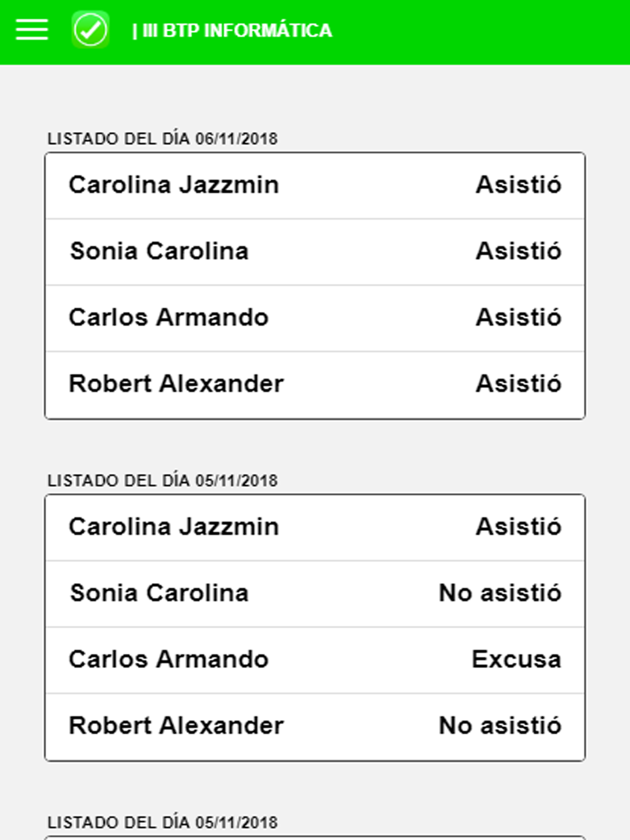630x840 pixels.
Task: Click Asistió status beside Robert Alexander
Action: point(519,383)
